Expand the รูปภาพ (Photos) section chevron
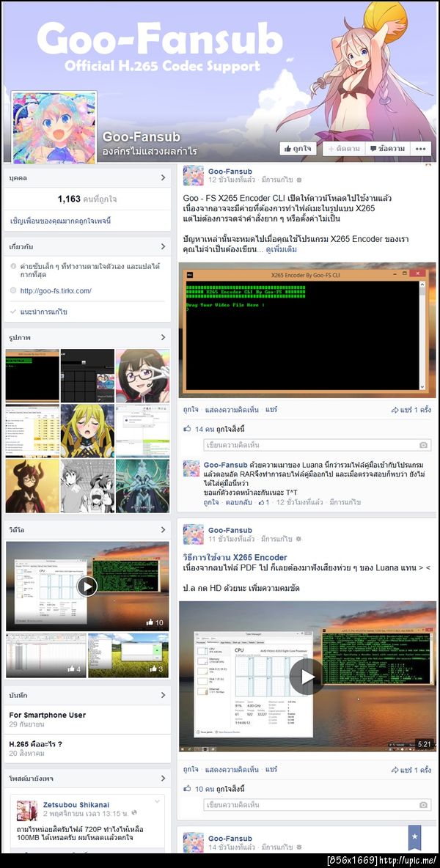 (163, 337)
